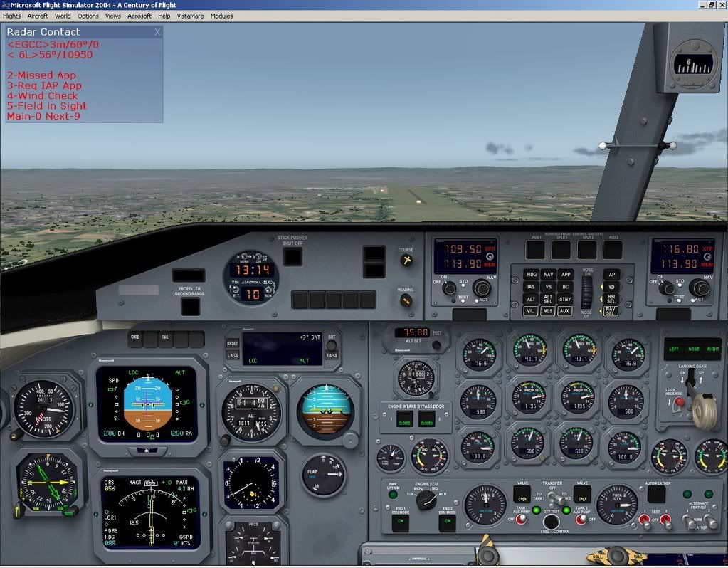This screenshot has height=568, width=728.
Task: Click the AUX button
Action: (x=564, y=311)
